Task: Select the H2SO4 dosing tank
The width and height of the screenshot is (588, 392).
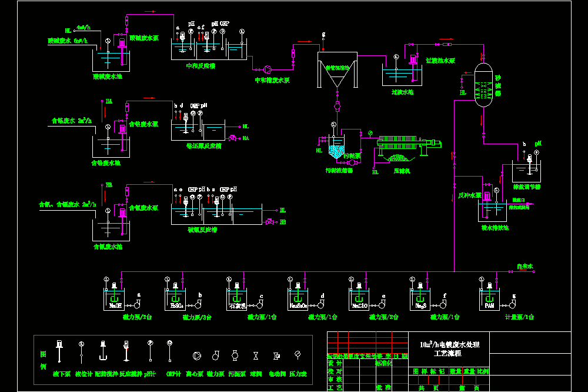Action: tap(175, 299)
